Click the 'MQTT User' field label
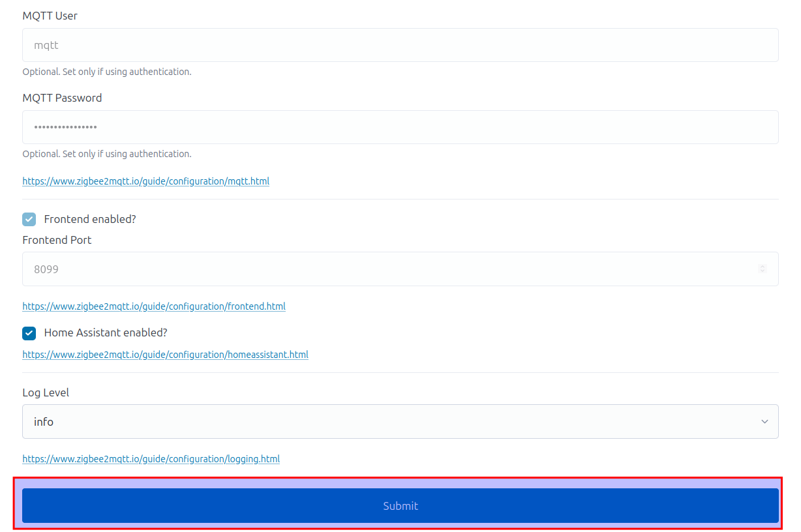The width and height of the screenshot is (801, 532). 50,16
